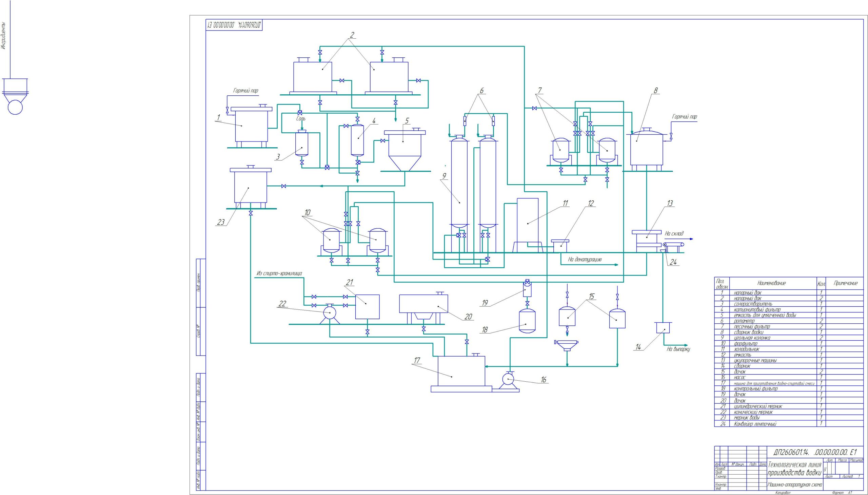This screenshot has height=495, width=868.
Task: Select the 'На выпарку' output label
Action: coord(678,349)
